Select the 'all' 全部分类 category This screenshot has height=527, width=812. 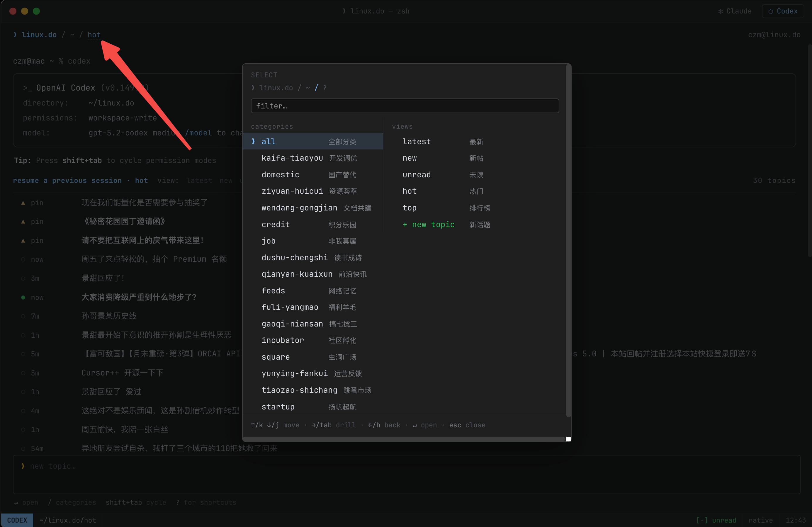[x=313, y=141]
